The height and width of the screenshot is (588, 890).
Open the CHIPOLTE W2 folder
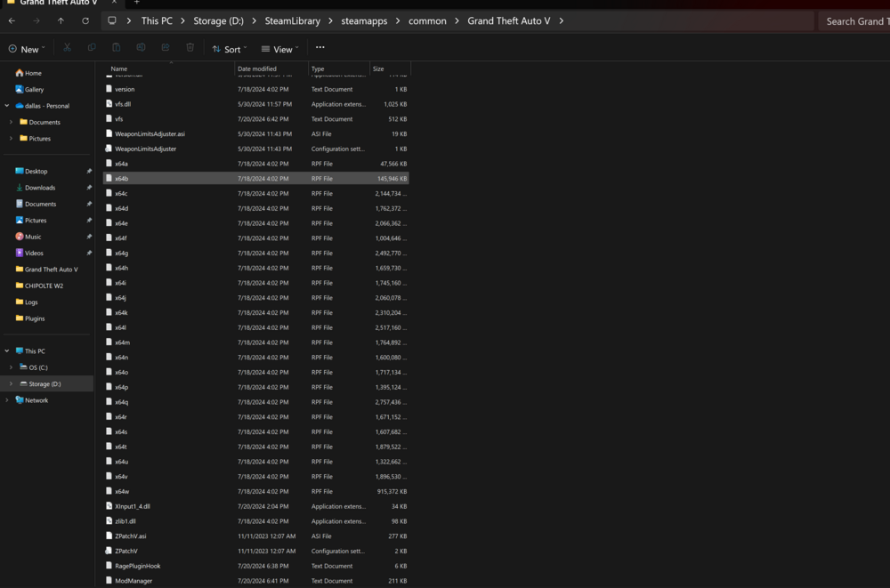point(40,286)
